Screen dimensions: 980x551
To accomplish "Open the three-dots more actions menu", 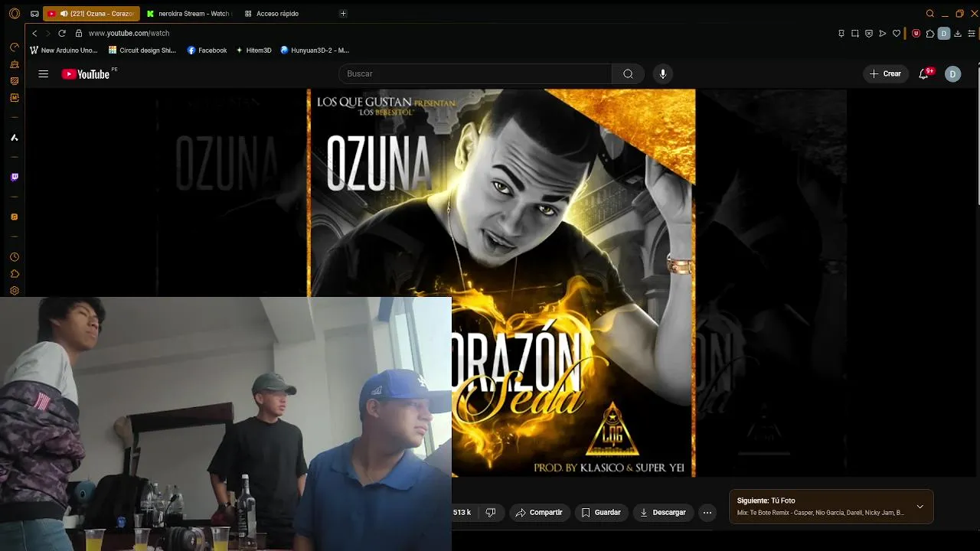I will click(707, 513).
